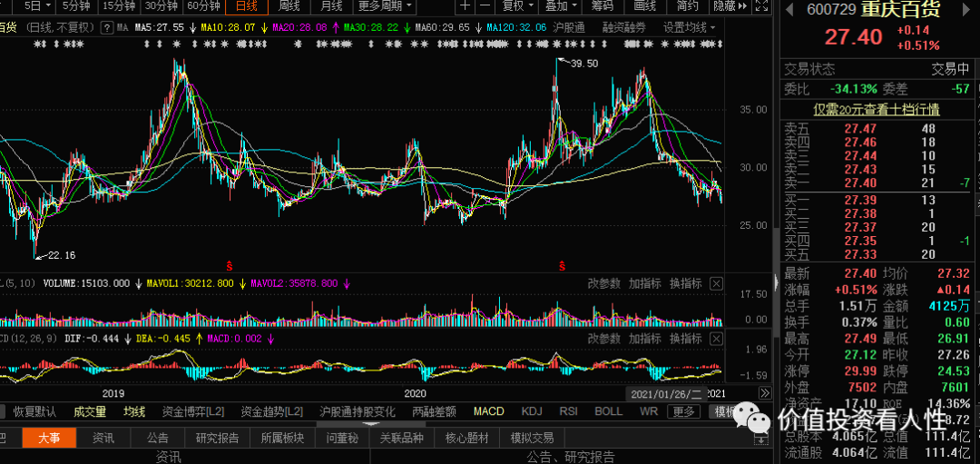Click 改参数 in the MACD panel
Viewport: 980px width, 464px height.
tap(603, 339)
